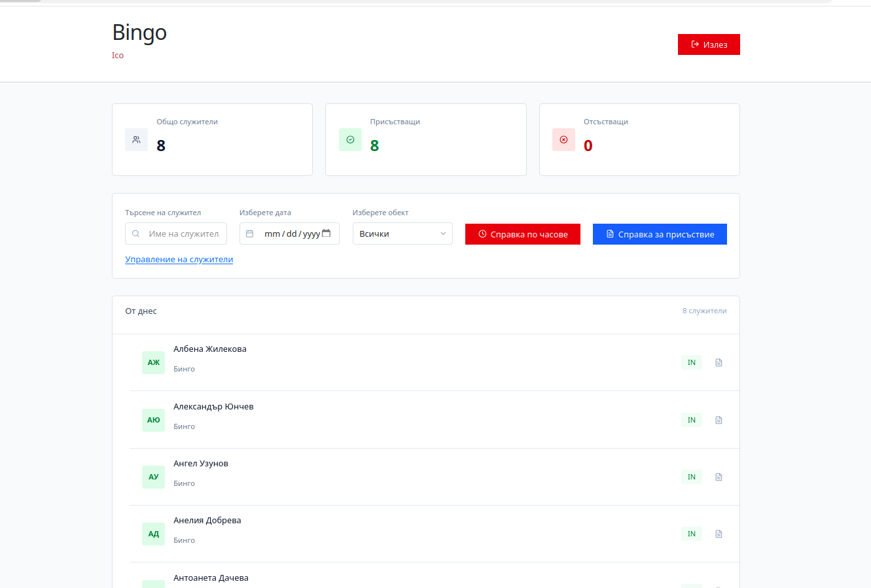Click the От днес list header

(141, 311)
